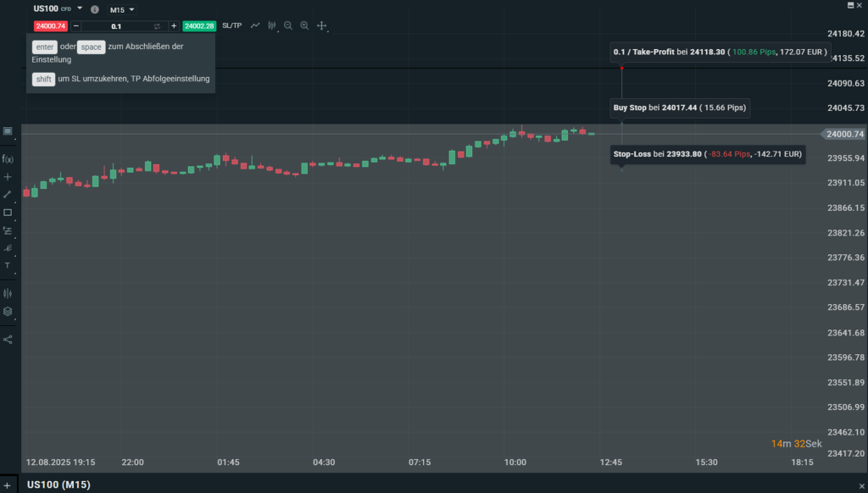Select the rectangle drawing tool

(x=8, y=213)
